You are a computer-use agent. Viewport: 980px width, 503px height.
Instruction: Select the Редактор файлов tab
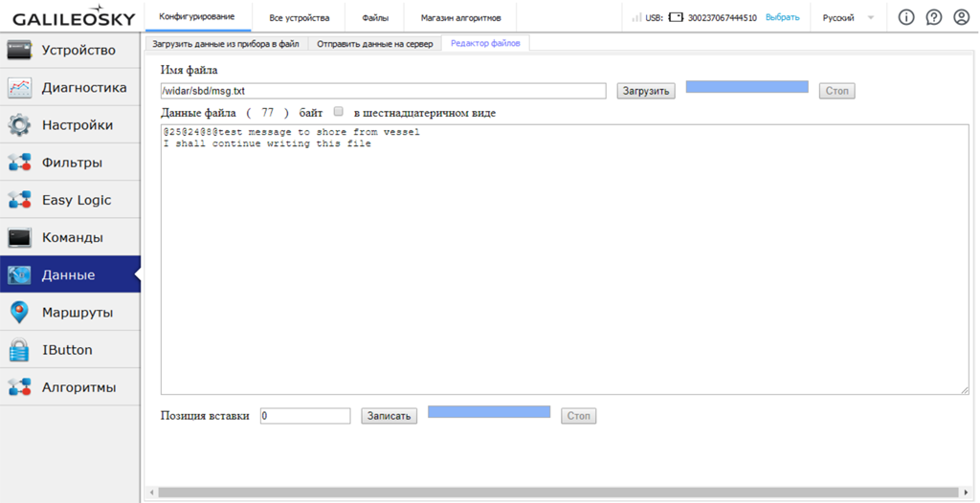(485, 43)
